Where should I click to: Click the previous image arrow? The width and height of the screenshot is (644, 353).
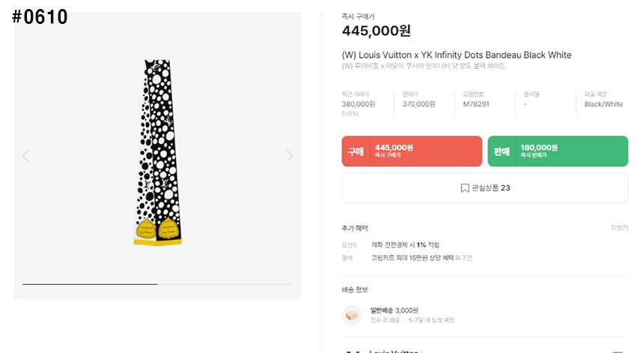(25, 156)
